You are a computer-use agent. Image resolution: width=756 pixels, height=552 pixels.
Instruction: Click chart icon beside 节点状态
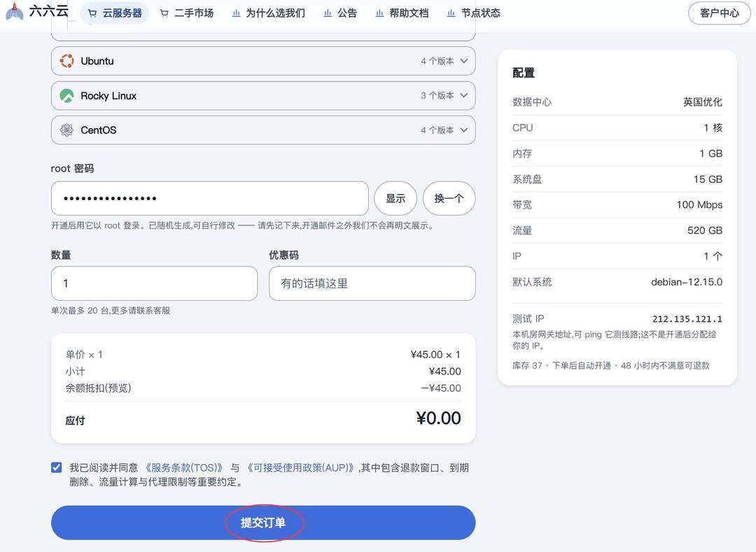(x=451, y=13)
